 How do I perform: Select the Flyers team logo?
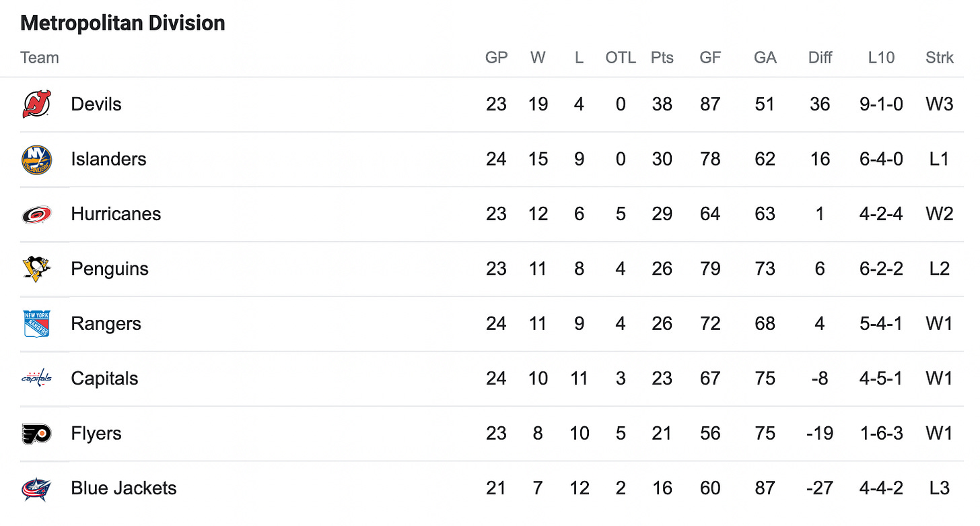pos(36,434)
